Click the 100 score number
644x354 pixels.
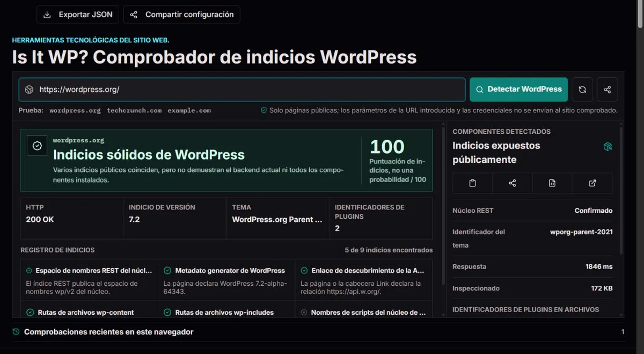click(387, 147)
